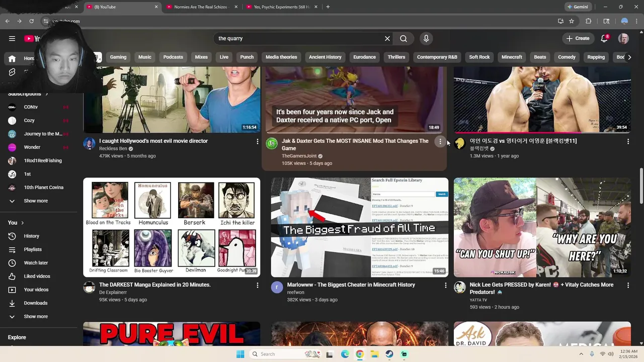Select the Music filter chip
The width and height of the screenshot is (644, 362).
click(x=145, y=57)
